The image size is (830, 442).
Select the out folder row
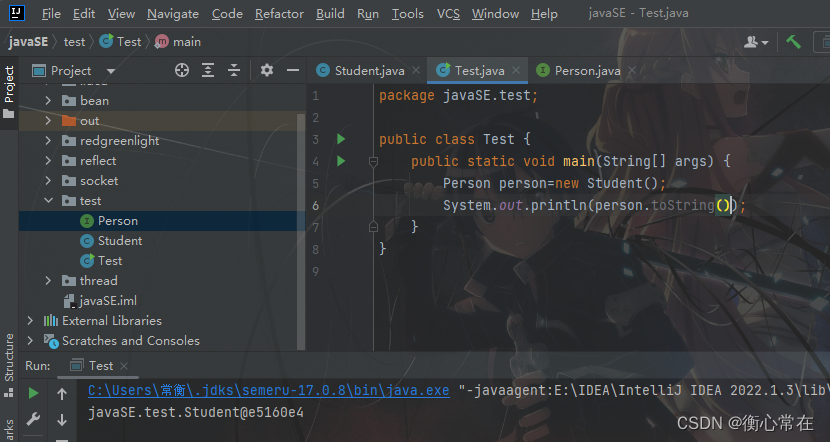coord(162,121)
